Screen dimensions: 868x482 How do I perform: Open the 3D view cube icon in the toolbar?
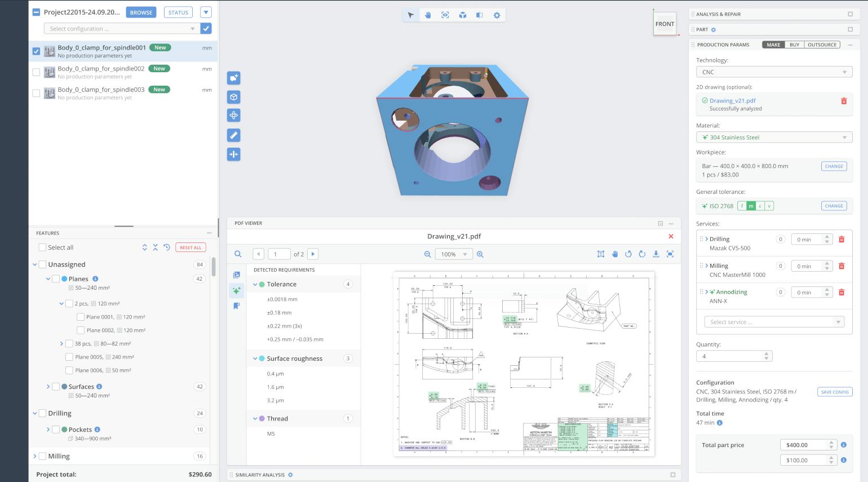(x=462, y=15)
